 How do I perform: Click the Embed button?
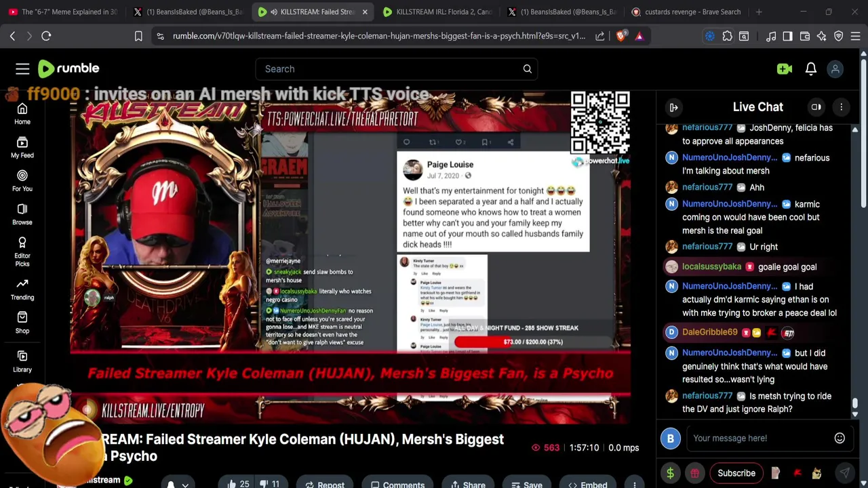point(588,484)
